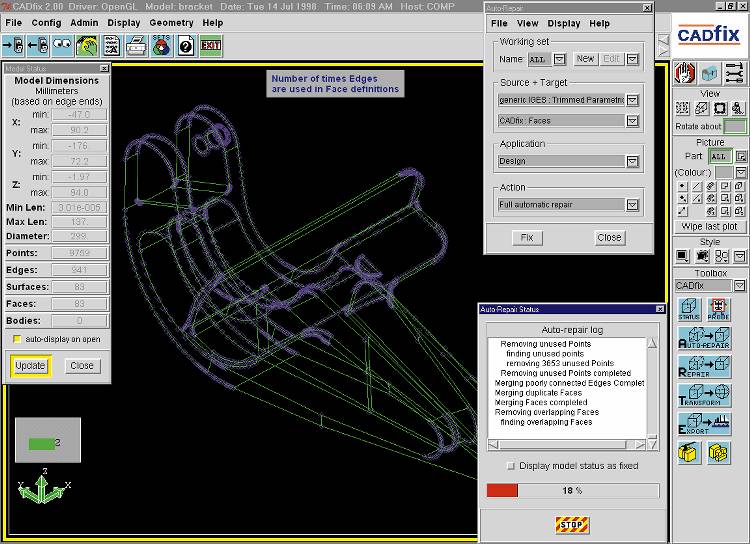Click Close in the Model Status panel
The image size is (750, 544).
(x=82, y=366)
